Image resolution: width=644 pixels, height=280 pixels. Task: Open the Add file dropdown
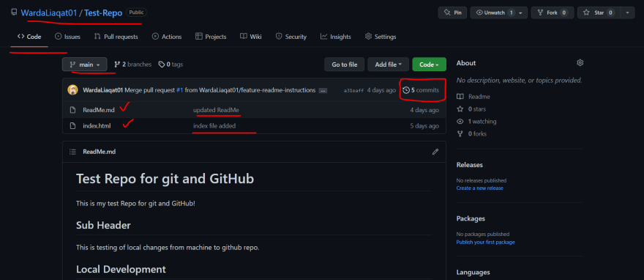tap(388, 65)
